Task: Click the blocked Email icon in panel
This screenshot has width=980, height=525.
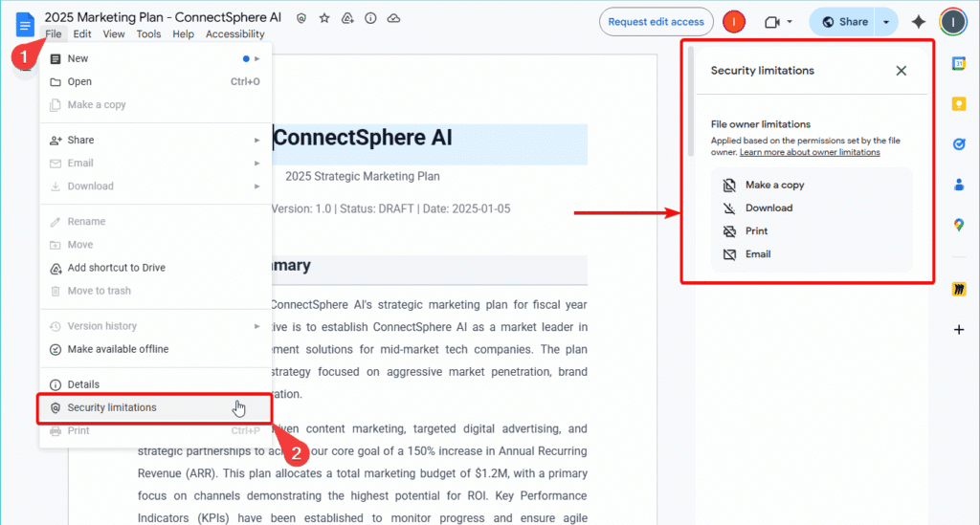Action: click(x=729, y=254)
